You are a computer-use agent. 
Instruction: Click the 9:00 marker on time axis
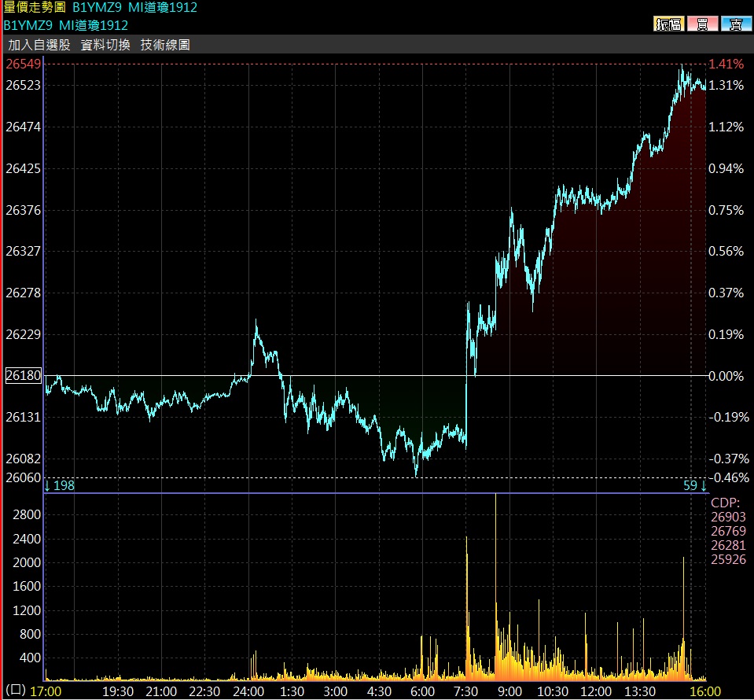coord(509,691)
